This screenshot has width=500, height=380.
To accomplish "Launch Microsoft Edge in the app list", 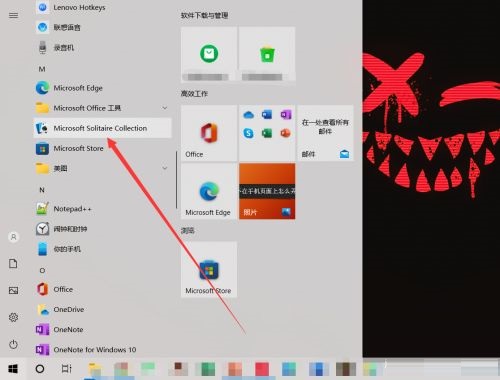I will [102, 88].
